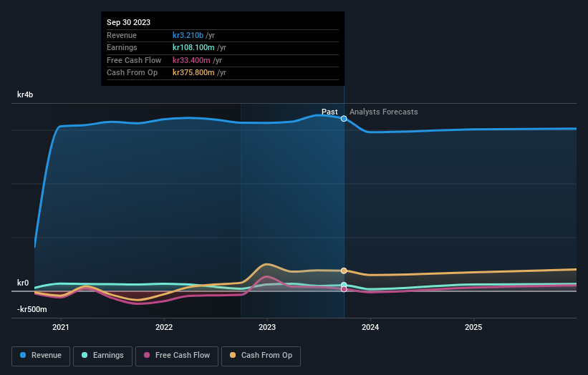Click the 2021 x-axis label

click(x=61, y=328)
